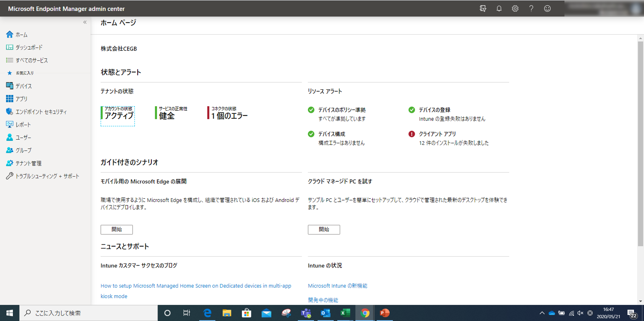
Task: Open エンドポイント セキュリティ settings
Action: tap(42, 112)
